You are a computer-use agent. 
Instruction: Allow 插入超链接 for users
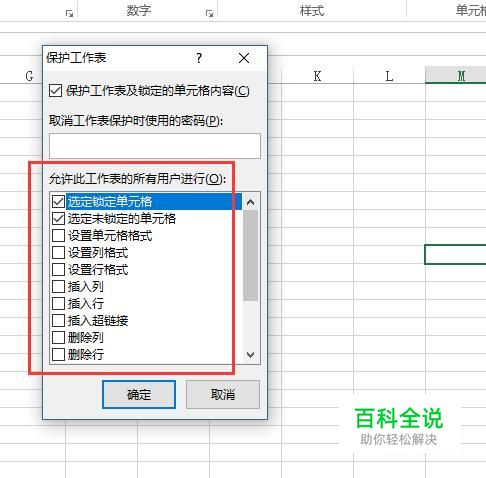58,321
